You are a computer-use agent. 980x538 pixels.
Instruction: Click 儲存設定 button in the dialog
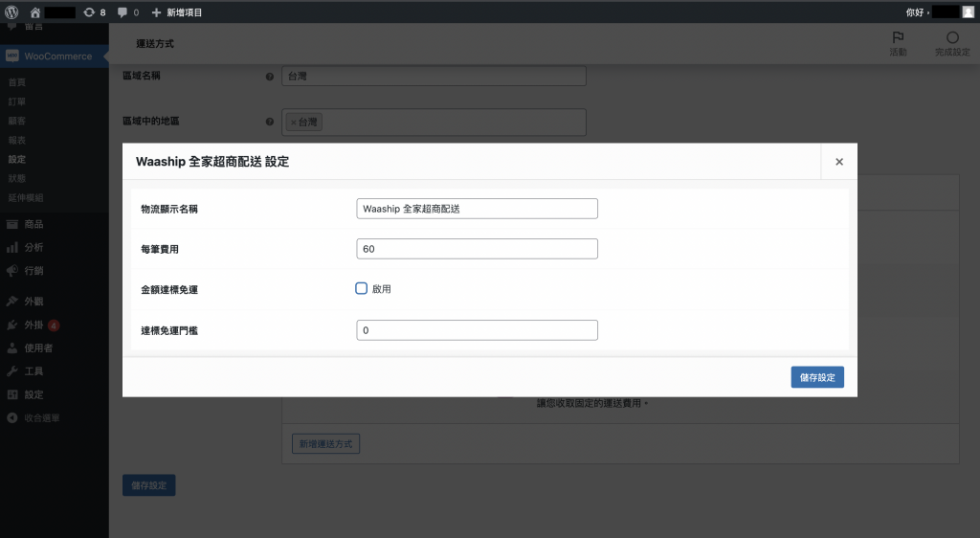point(816,377)
